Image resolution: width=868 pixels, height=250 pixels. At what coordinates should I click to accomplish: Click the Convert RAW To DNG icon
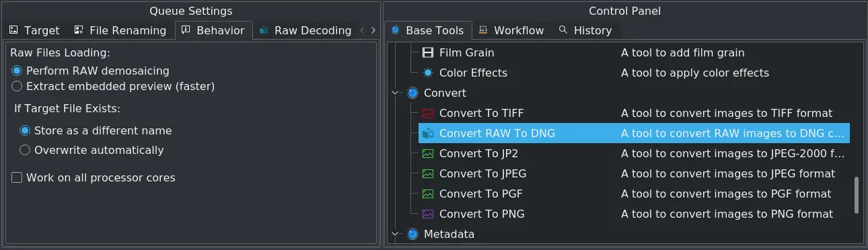click(428, 133)
